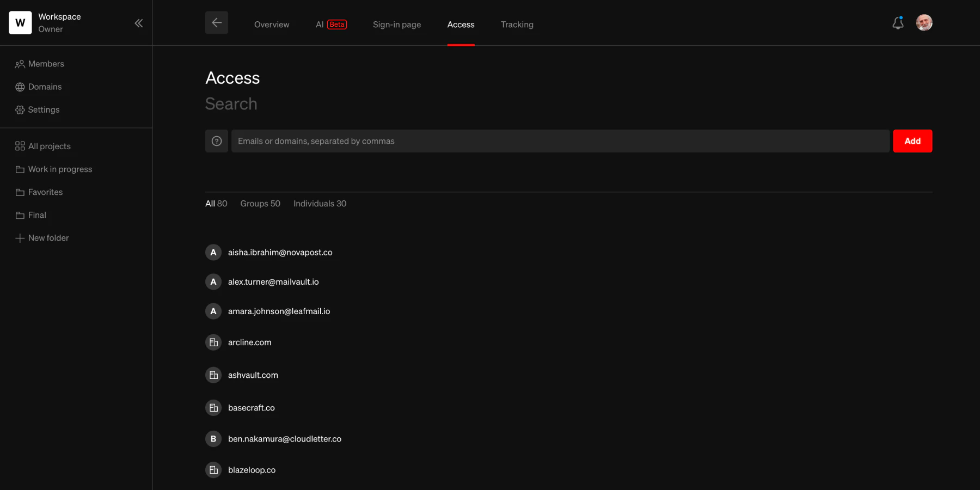Click the back arrow above the navigation tabs
This screenshot has height=490, width=980.
click(x=216, y=22)
